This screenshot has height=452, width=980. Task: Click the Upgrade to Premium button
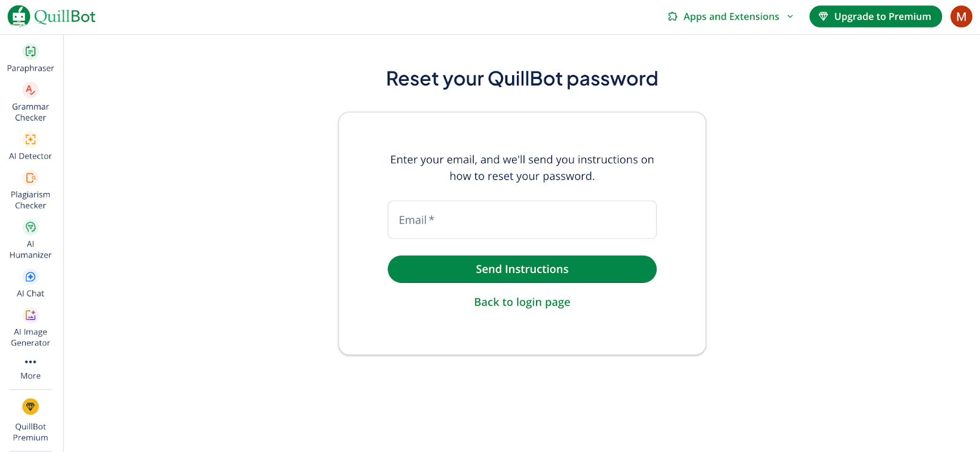pos(875,17)
